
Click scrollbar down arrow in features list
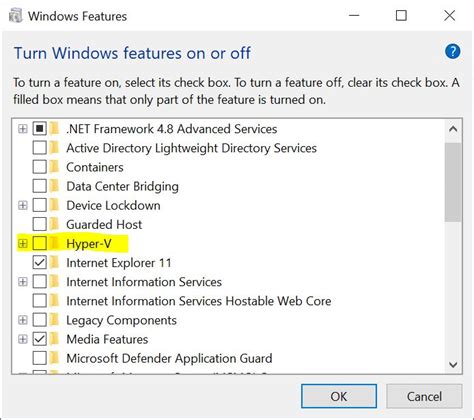[453, 365]
